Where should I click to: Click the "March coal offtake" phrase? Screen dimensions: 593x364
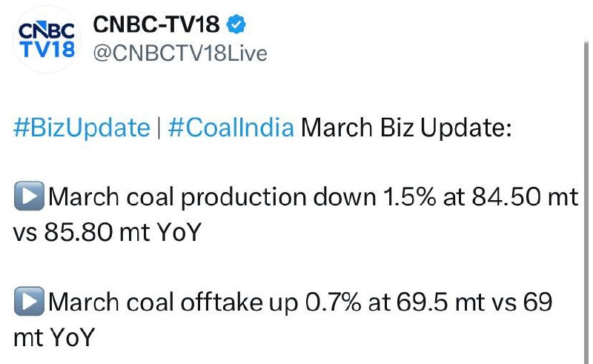159,304
